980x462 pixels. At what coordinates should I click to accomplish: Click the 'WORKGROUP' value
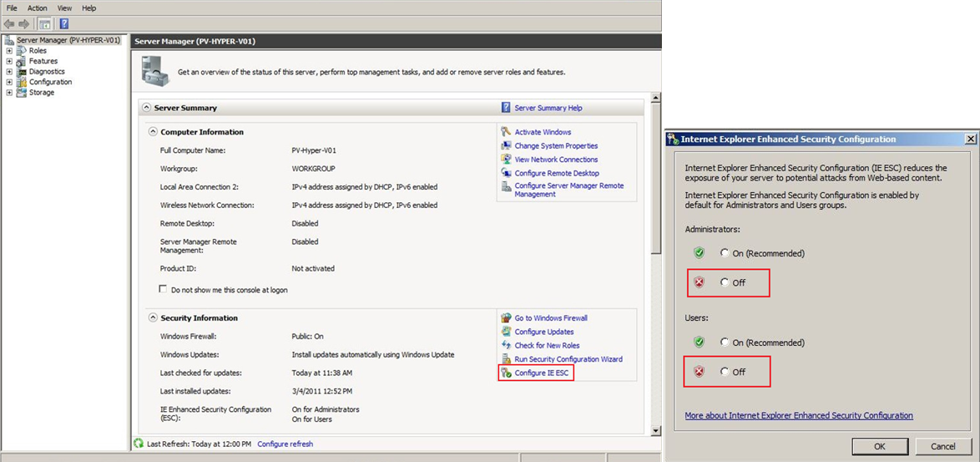(313, 169)
